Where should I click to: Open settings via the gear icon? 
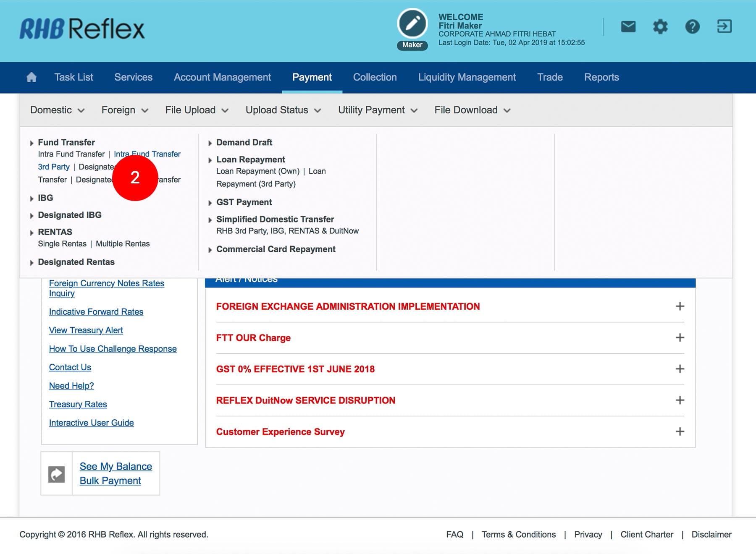tap(660, 27)
